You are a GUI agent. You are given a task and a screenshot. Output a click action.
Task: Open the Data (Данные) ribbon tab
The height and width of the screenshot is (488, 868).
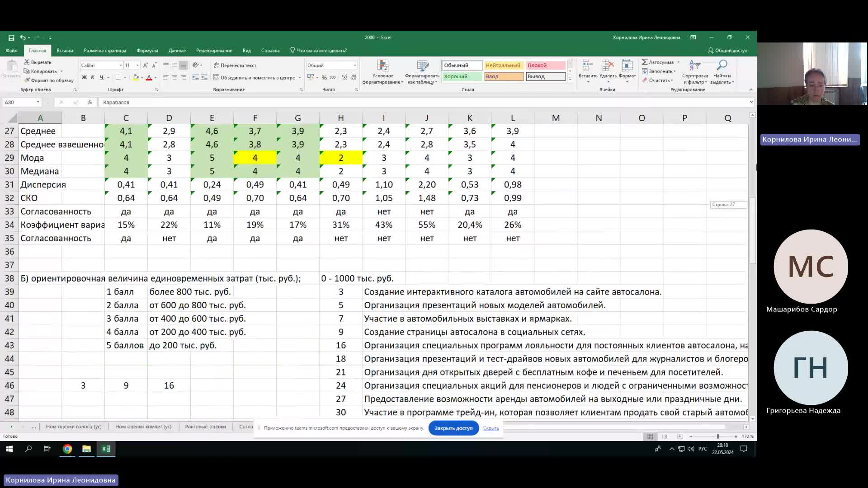(177, 51)
